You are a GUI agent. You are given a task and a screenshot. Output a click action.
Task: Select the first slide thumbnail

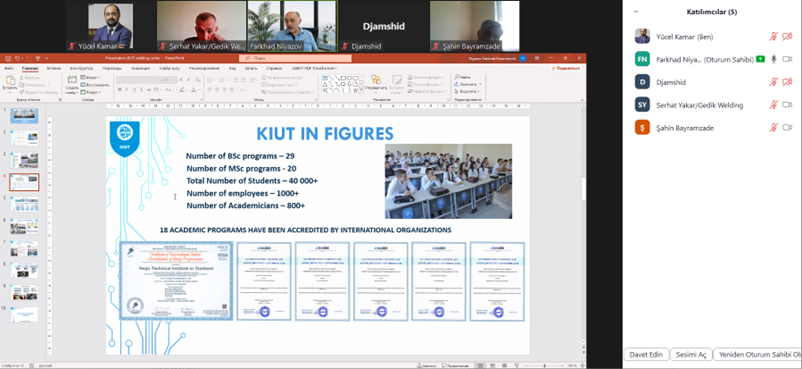click(x=25, y=116)
